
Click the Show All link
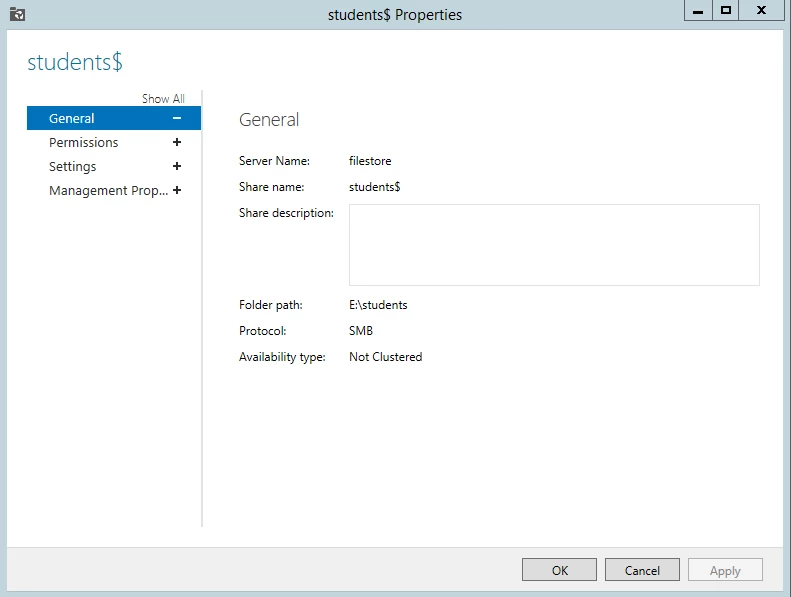coord(163,98)
